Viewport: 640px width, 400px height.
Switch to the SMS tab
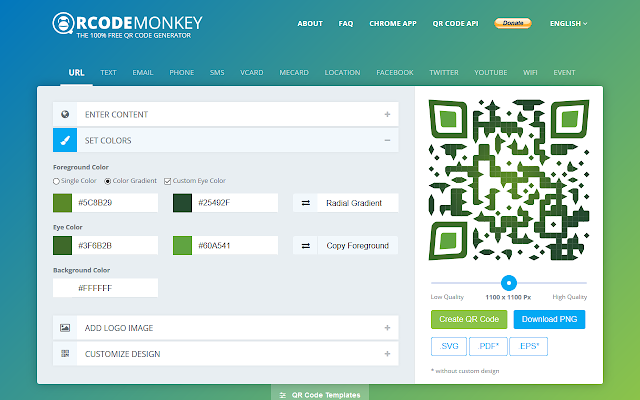click(x=217, y=73)
